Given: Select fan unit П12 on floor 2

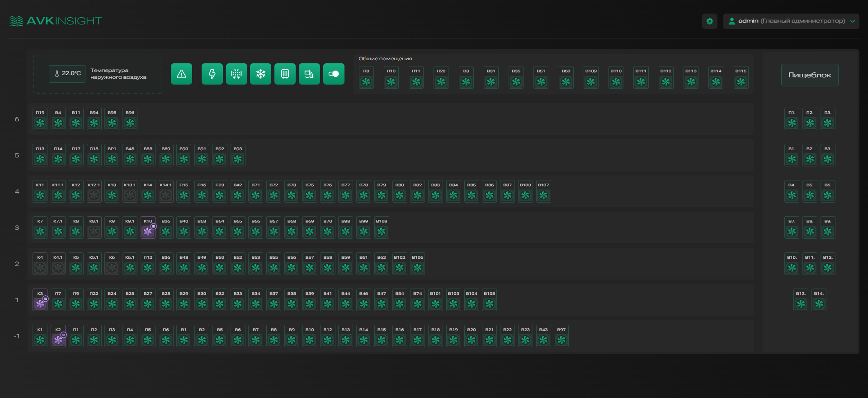Looking at the screenshot, I should coord(148,264).
